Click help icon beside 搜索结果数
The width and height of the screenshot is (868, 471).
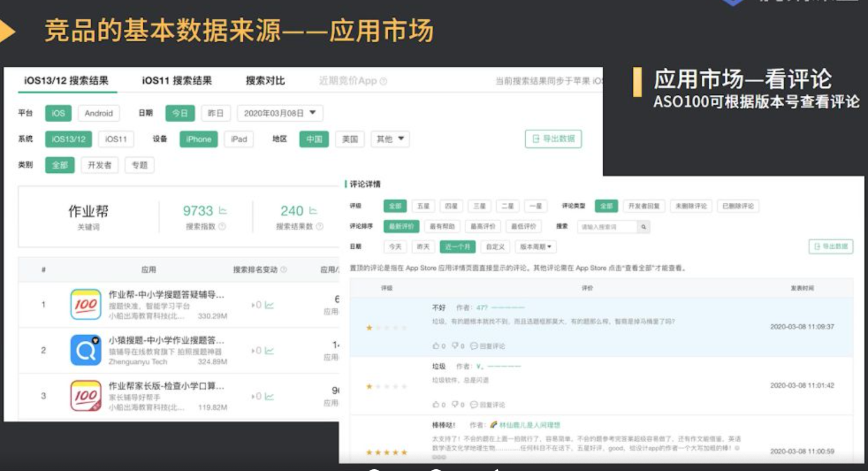[319, 226]
